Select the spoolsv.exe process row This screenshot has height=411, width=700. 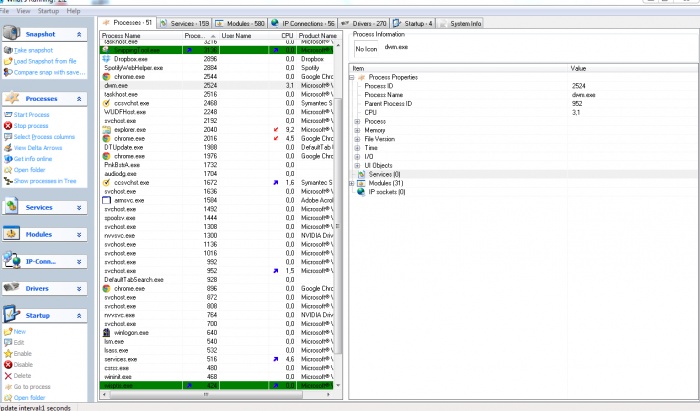coord(217,218)
